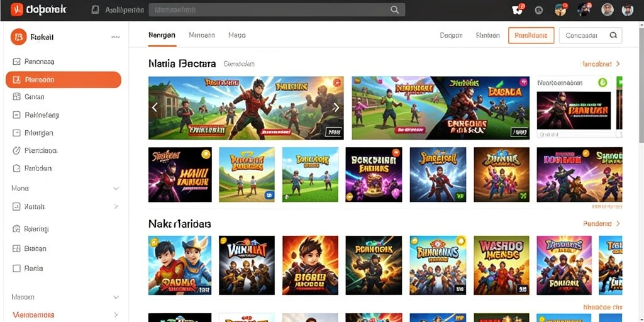Click the magnifier icon in the Concaadar field
The image size is (644, 322).
coord(613,35)
